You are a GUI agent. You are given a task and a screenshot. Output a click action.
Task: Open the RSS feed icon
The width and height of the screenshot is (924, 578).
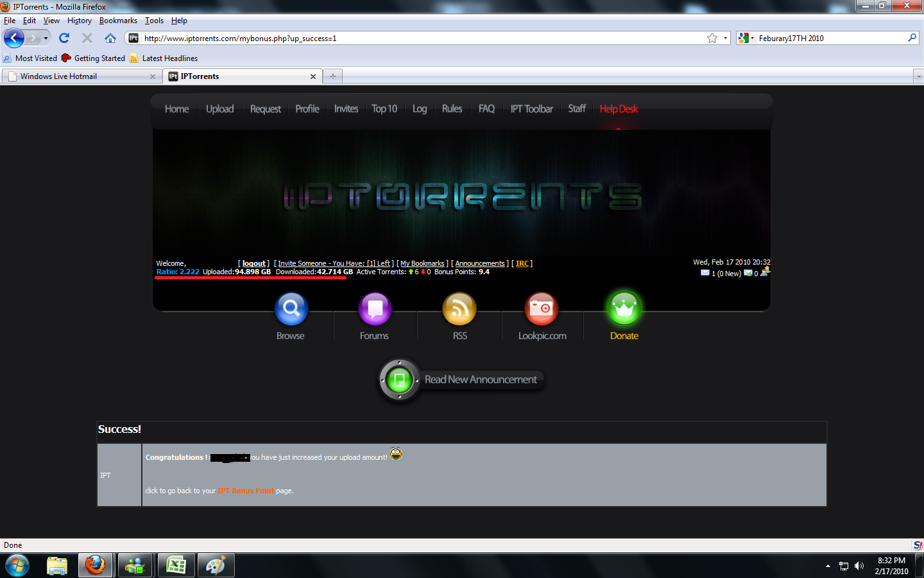coord(459,309)
